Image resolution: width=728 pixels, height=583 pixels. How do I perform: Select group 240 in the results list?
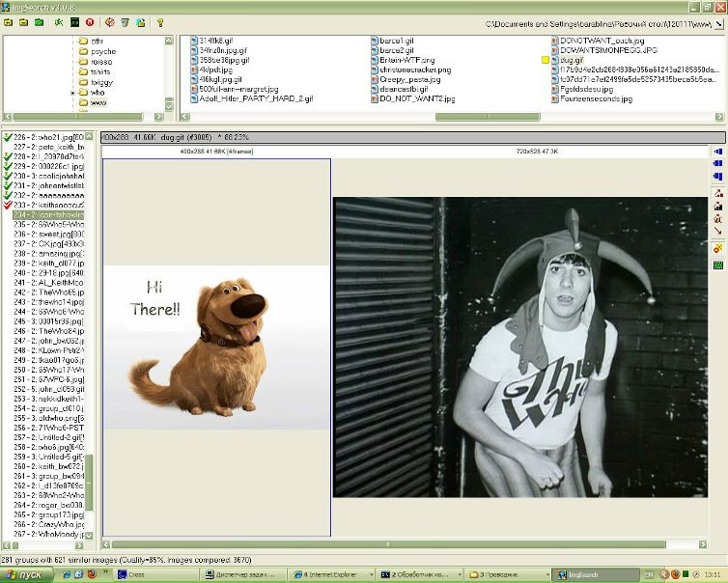[x=50, y=272]
